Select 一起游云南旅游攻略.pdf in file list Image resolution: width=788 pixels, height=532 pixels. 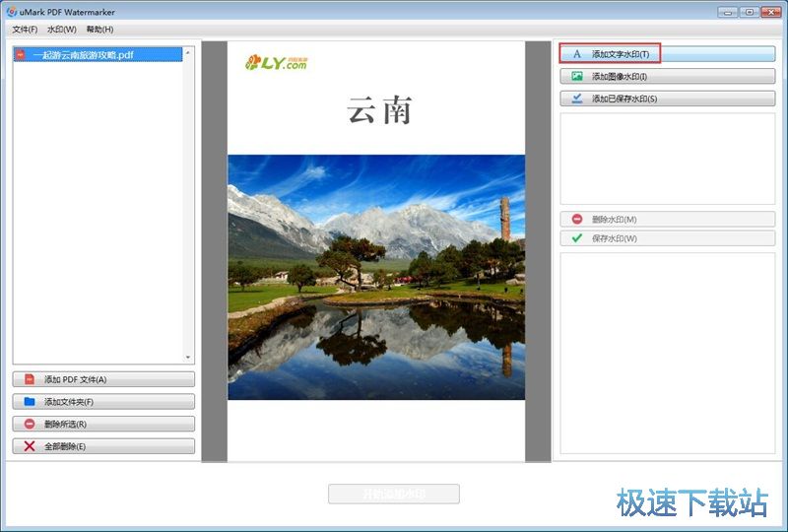point(98,55)
